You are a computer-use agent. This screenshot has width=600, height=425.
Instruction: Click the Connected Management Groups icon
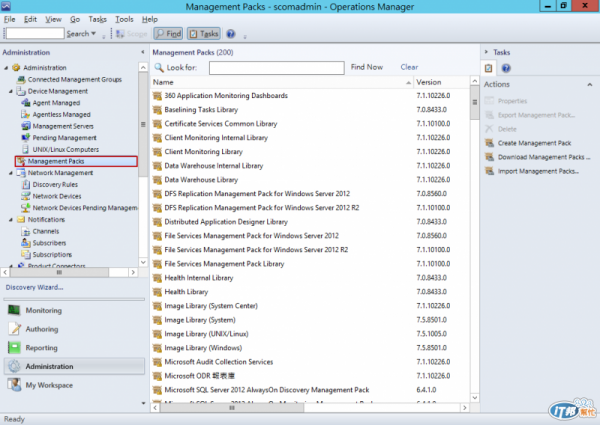[21, 79]
